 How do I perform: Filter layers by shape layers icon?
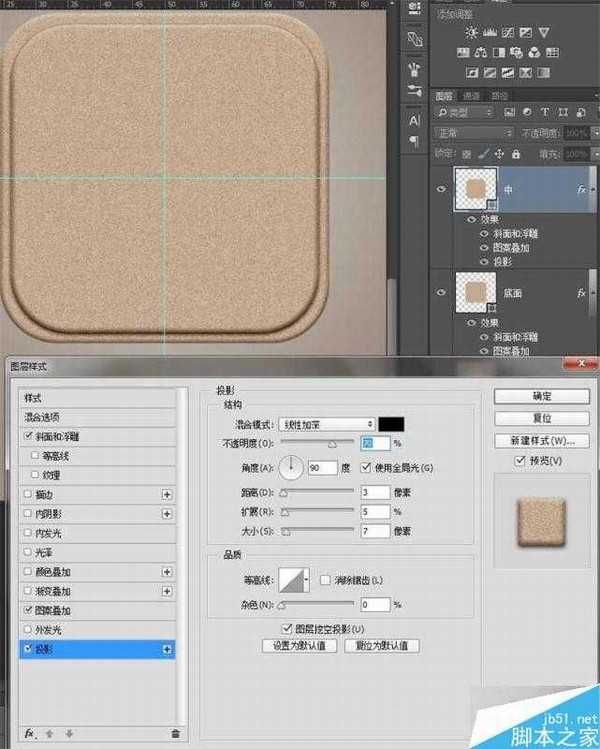pos(563,112)
